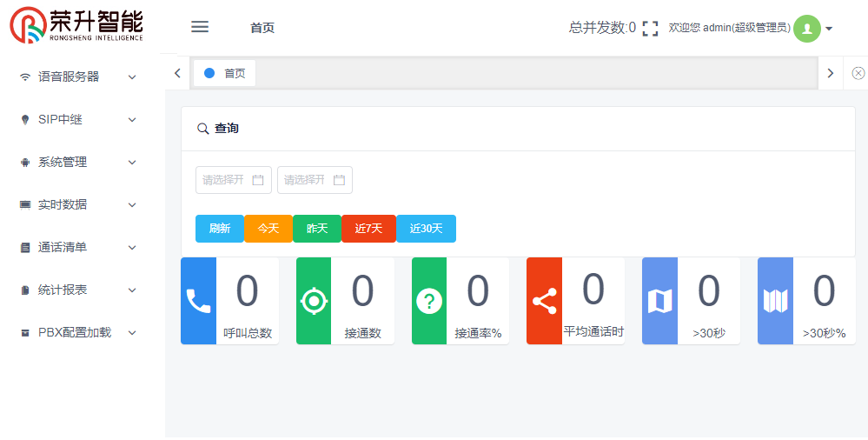
Task: Click the 呼叫总数 label
Action: pyautogui.click(x=248, y=333)
